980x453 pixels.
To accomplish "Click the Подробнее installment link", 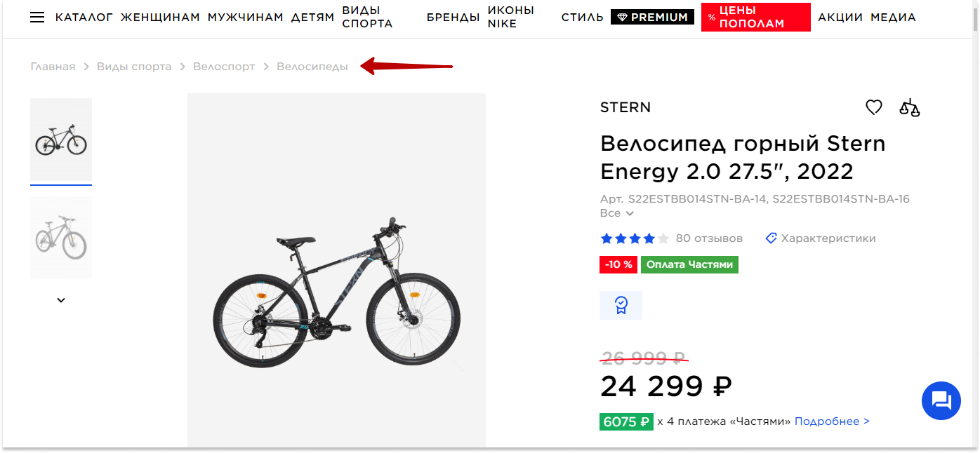I will pyautogui.click(x=832, y=421).
